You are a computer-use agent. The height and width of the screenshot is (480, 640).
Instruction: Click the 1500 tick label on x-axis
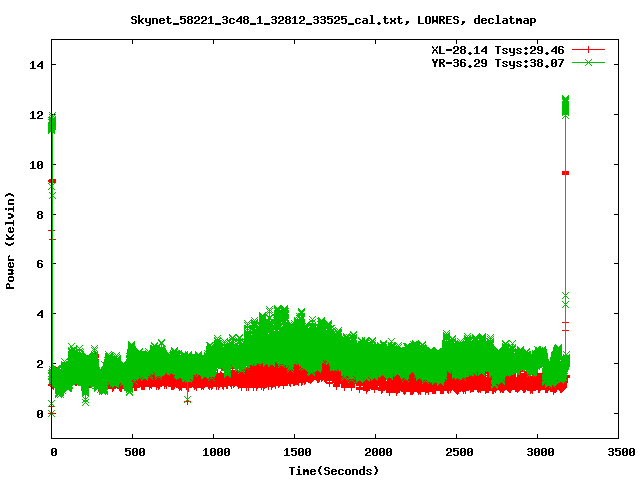coord(295,452)
